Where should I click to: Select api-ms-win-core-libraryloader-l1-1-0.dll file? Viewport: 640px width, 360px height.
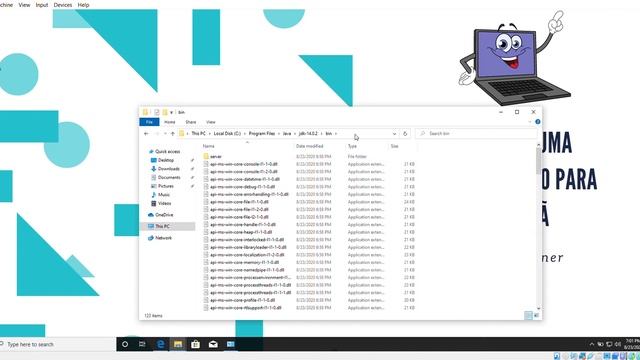tap(248, 247)
